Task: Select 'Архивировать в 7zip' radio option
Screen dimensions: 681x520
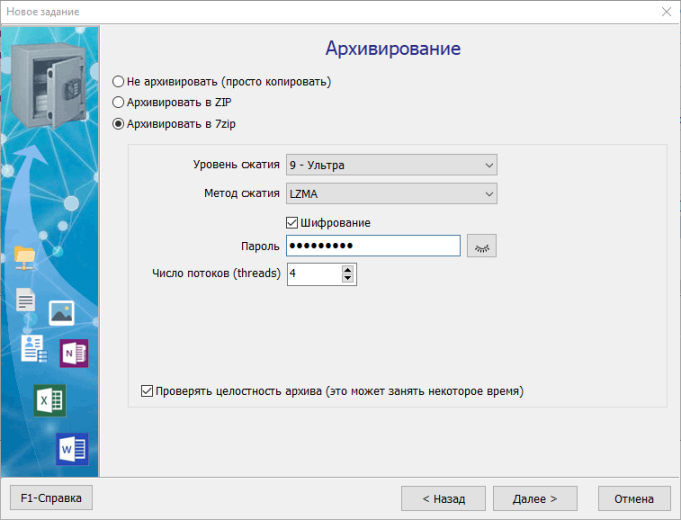Action: pyautogui.click(x=119, y=124)
